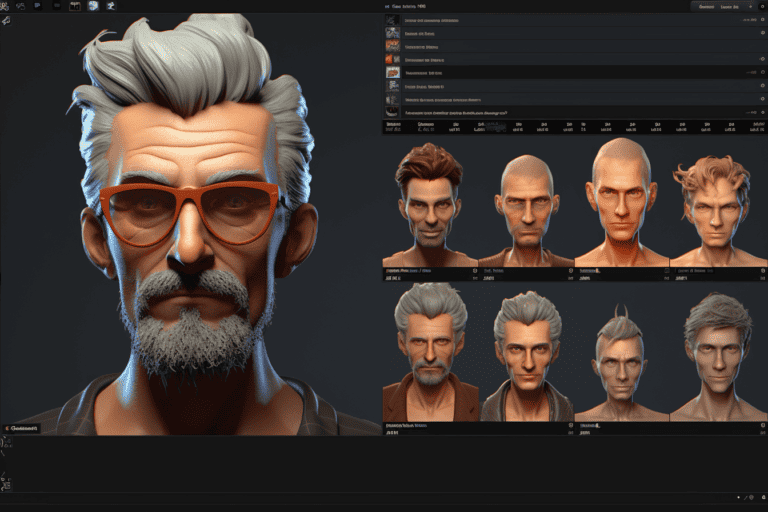
Task: Activate the bright blue sphere toolbar icon
Action: coord(93,6)
